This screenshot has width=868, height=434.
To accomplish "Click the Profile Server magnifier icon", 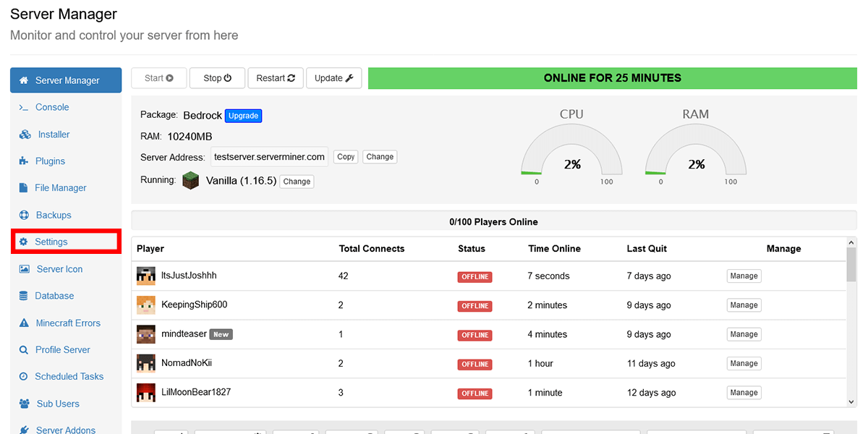I will tap(23, 349).
